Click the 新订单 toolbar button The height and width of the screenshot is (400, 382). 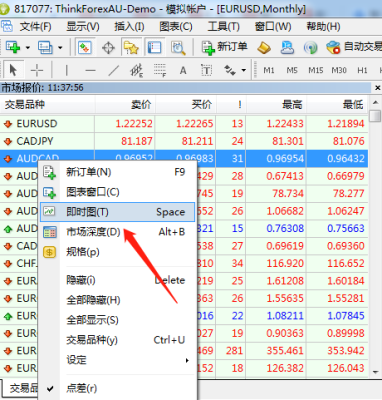click(224, 47)
